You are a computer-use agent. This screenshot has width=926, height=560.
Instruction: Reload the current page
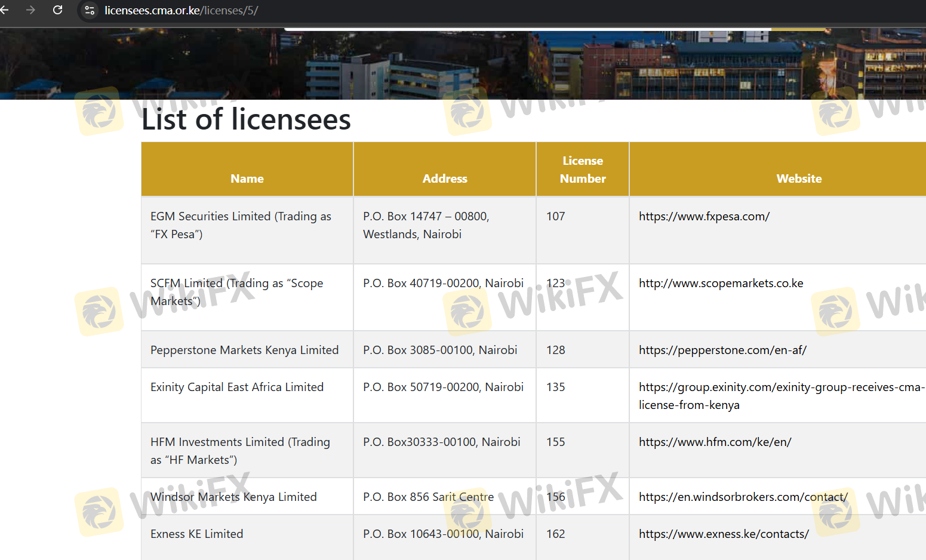(x=58, y=10)
